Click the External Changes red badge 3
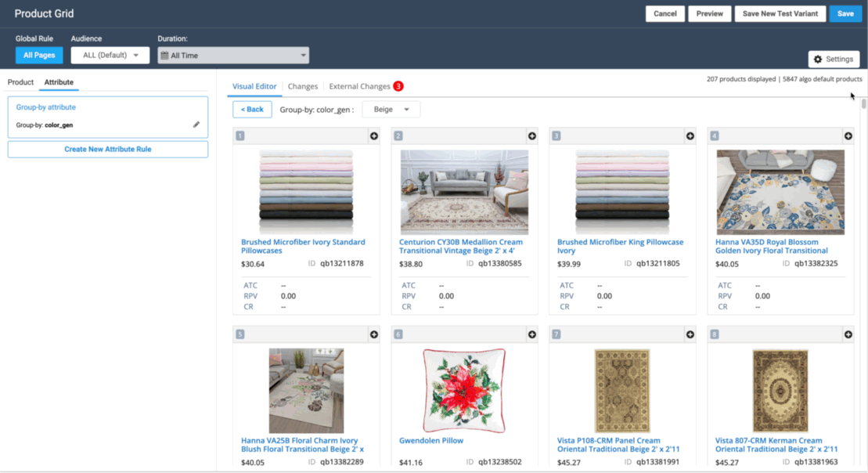 [x=398, y=86]
